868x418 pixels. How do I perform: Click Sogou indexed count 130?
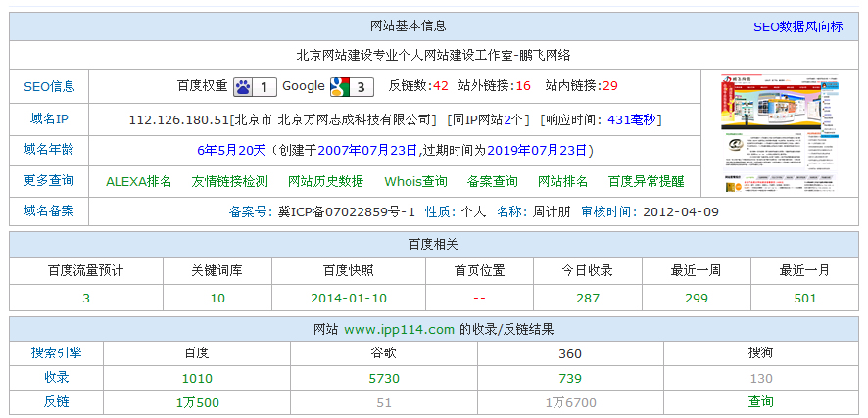point(761,379)
